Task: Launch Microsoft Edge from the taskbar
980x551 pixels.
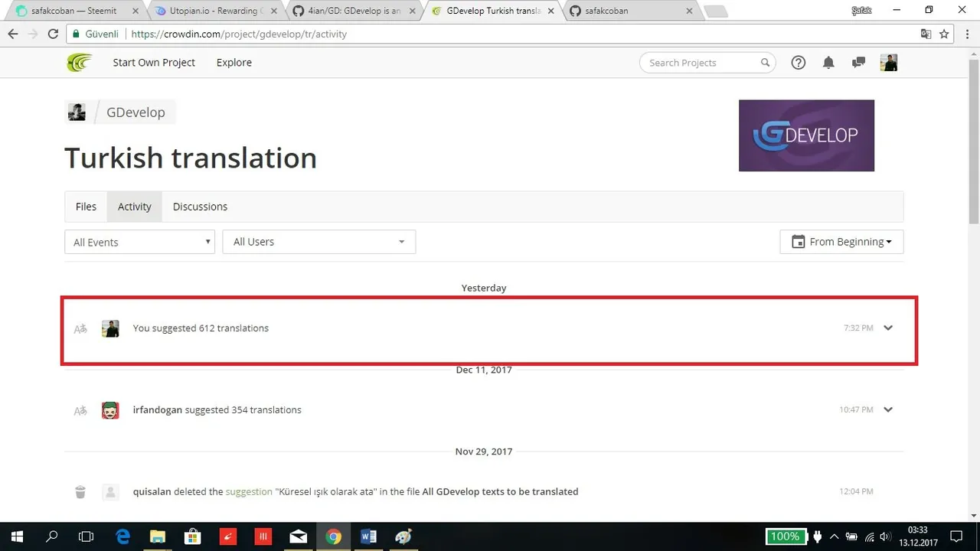Action: point(122,536)
